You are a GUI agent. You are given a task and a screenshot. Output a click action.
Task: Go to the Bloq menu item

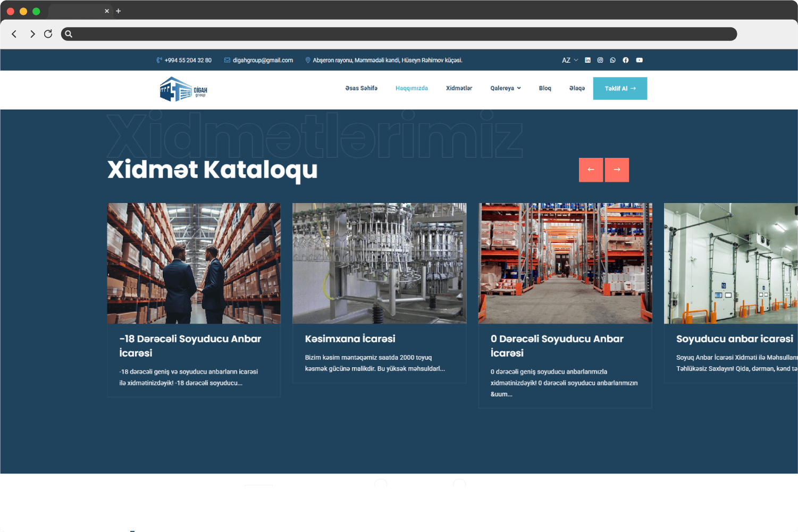[545, 88]
